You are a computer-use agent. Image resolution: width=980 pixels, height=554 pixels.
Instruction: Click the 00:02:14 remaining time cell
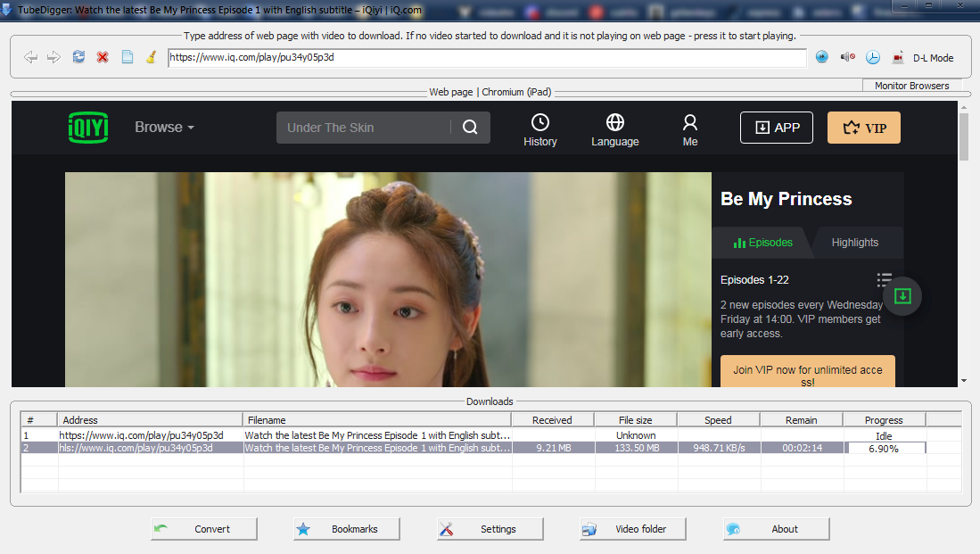[x=802, y=448]
